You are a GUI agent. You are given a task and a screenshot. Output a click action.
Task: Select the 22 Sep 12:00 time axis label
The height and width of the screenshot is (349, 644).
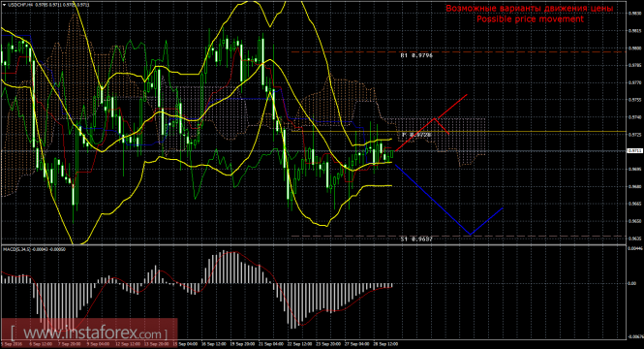tap(299, 343)
